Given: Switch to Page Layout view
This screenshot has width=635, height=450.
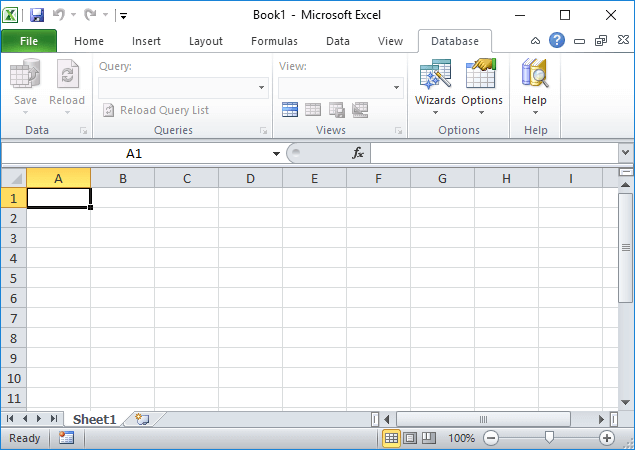Looking at the screenshot, I should [410, 438].
